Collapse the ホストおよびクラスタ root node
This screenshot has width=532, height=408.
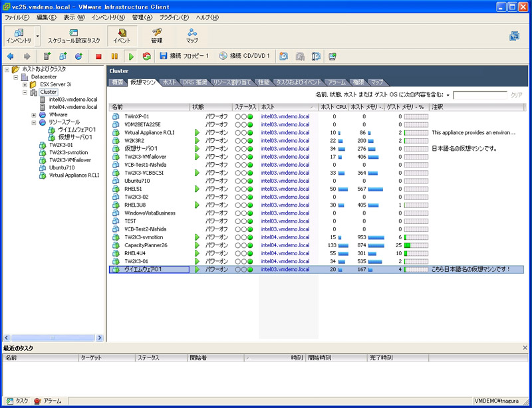click(x=7, y=69)
